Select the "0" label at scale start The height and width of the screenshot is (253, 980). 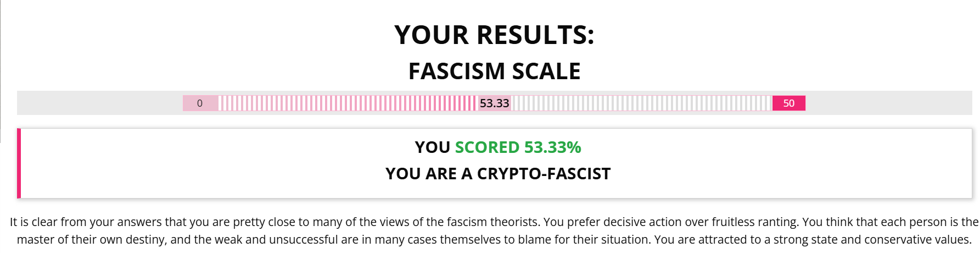(x=200, y=103)
